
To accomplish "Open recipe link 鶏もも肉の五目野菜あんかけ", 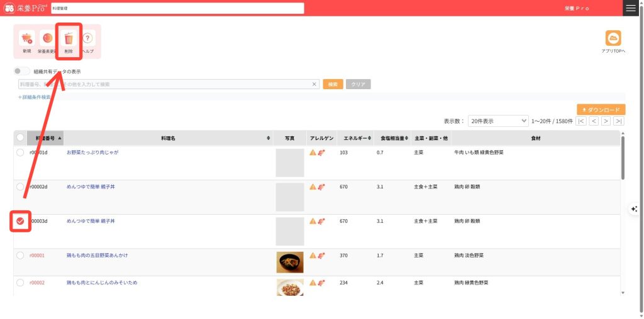I will click(97, 255).
